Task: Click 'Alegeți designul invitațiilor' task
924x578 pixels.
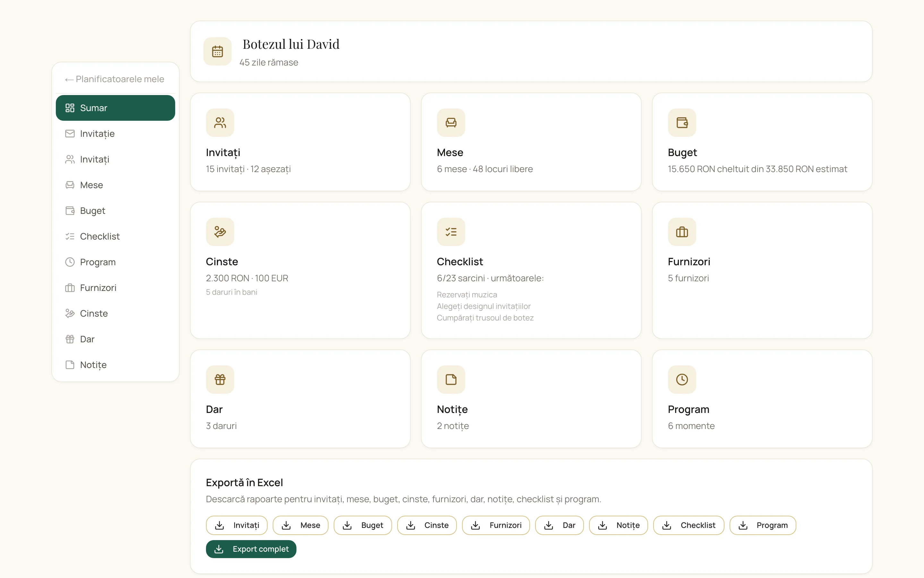Action: coord(484,306)
